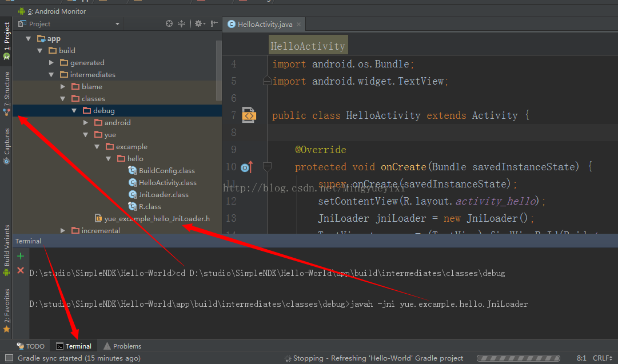Screen dimensions: 618x364
Task: Expand the blame folder
Action: (x=63, y=87)
